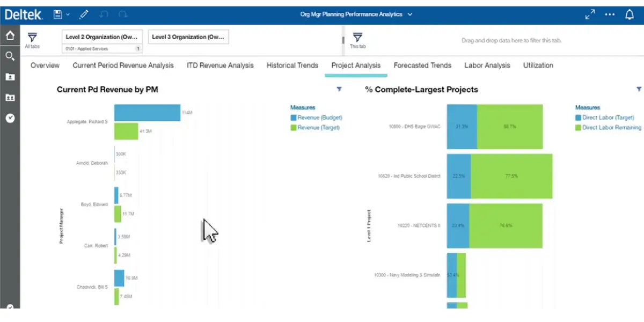Image resolution: width=644 pixels, height=322 pixels.
Task: Open the three-dot more options menu
Action: [x=610, y=15]
